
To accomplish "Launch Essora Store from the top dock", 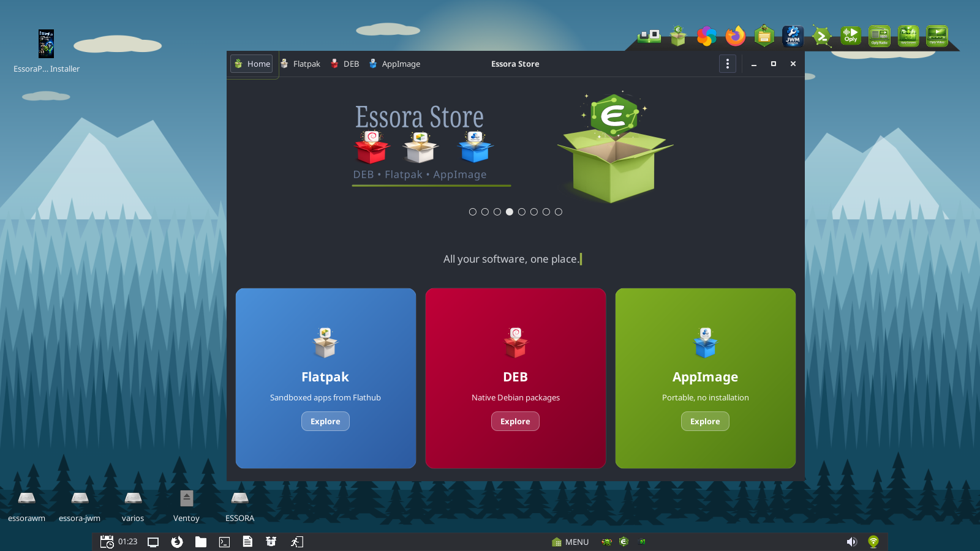I will point(678,36).
